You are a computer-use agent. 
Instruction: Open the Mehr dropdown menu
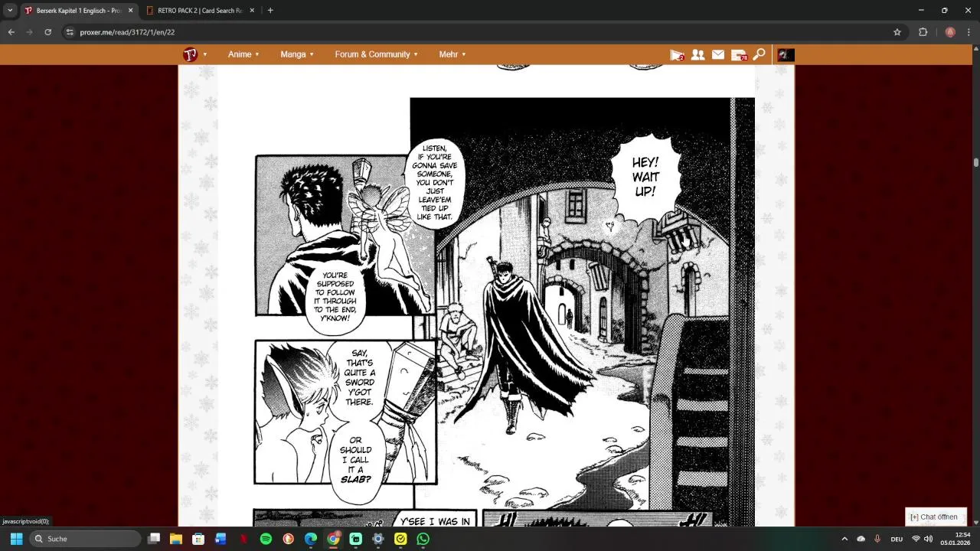pyautogui.click(x=452, y=54)
